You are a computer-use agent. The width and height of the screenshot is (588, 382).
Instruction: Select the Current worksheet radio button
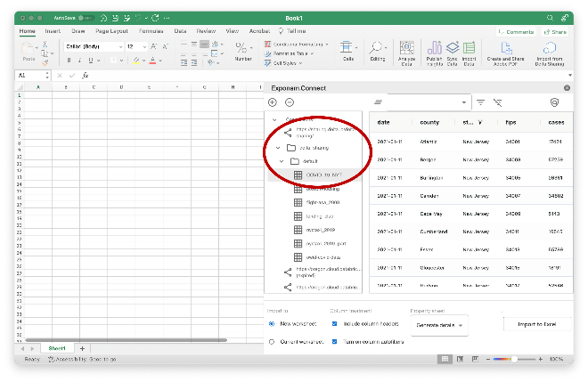tap(272, 341)
